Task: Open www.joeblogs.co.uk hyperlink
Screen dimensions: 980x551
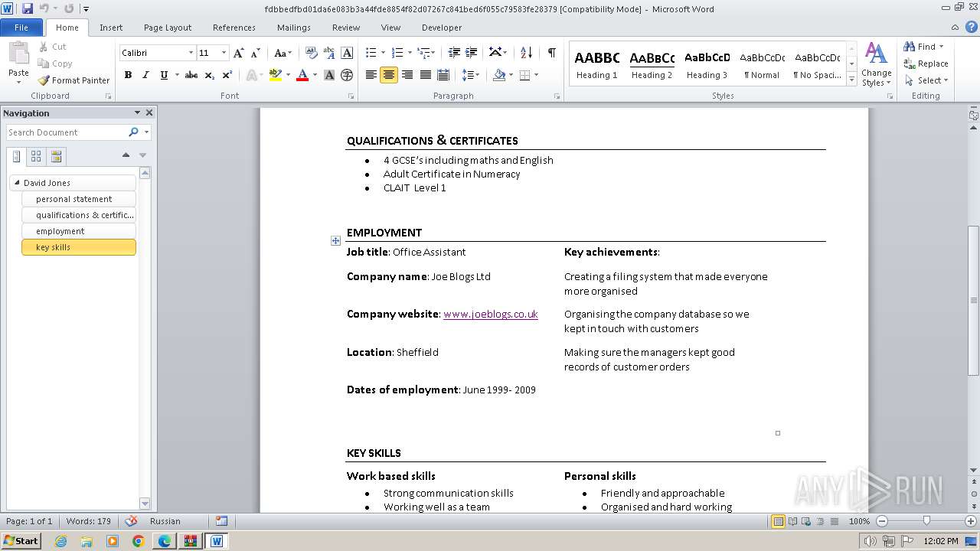Action: pos(491,314)
